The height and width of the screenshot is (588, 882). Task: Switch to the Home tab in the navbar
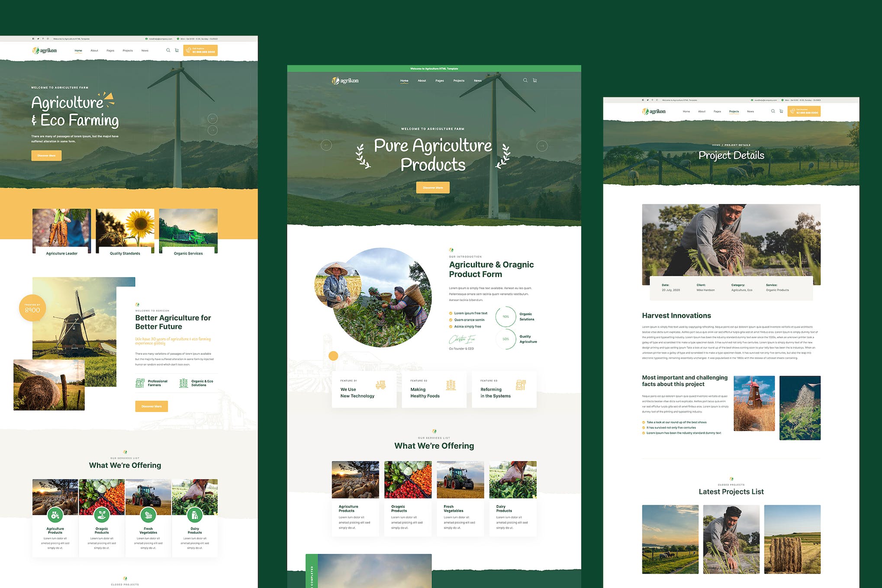pos(404,80)
